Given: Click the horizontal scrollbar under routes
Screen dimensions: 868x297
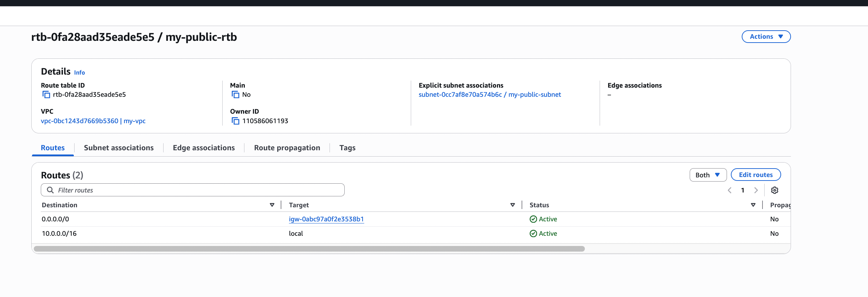Looking at the screenshot, I should tap(309, 249).
